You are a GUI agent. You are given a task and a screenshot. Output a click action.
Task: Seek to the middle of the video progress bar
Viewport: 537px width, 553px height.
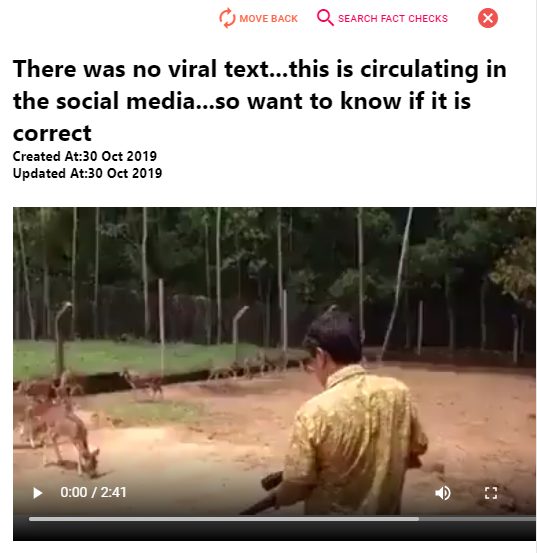pyautogui.click(x=282, y=519)
